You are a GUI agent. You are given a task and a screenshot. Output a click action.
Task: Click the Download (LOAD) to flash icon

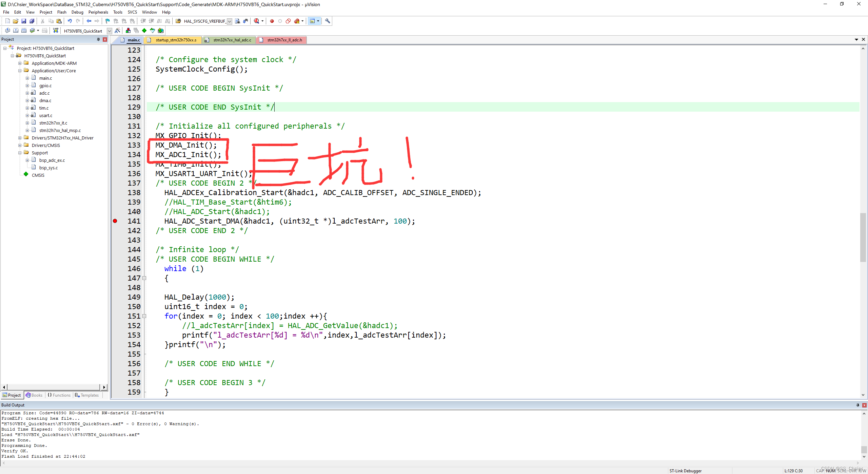coord(56,31)
